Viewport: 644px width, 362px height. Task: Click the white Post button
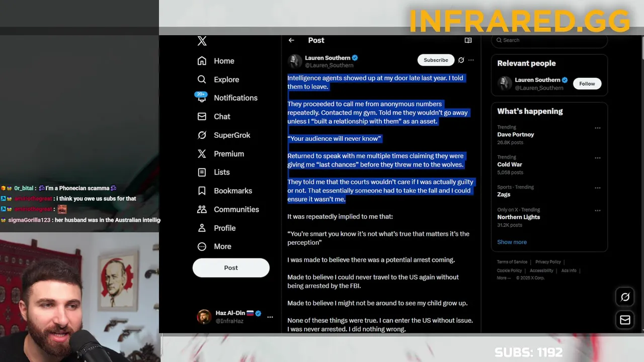pos(231,267)
